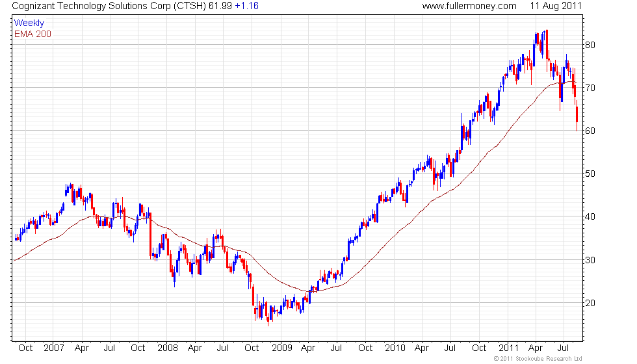Select the Weekly timeframe label
This screenshot has height=364, width=637.
click(29, 23)
